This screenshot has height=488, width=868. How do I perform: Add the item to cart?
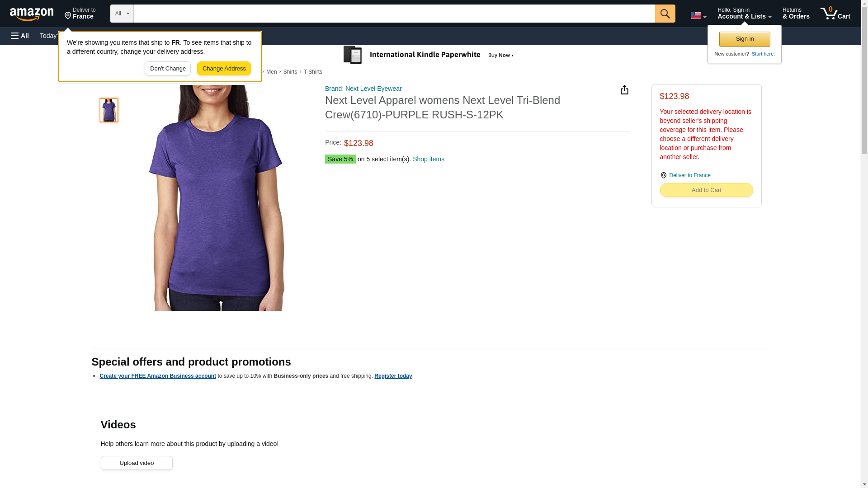[706, 190]
